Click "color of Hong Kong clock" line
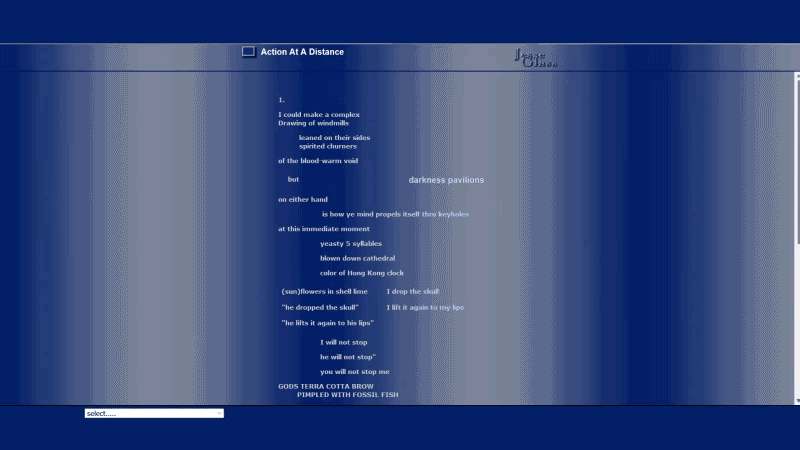 (x=362, y=273)
